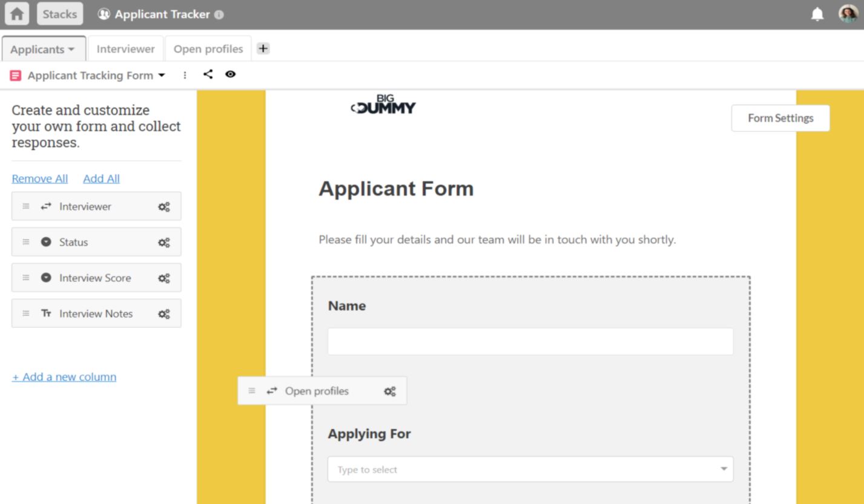Click the pink form view icon

point(16,76)
